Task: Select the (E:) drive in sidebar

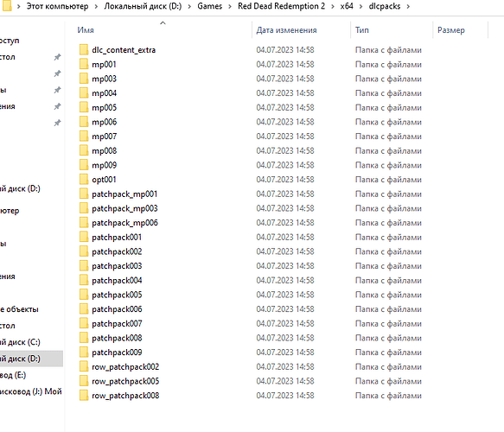Action: point(13,375)
